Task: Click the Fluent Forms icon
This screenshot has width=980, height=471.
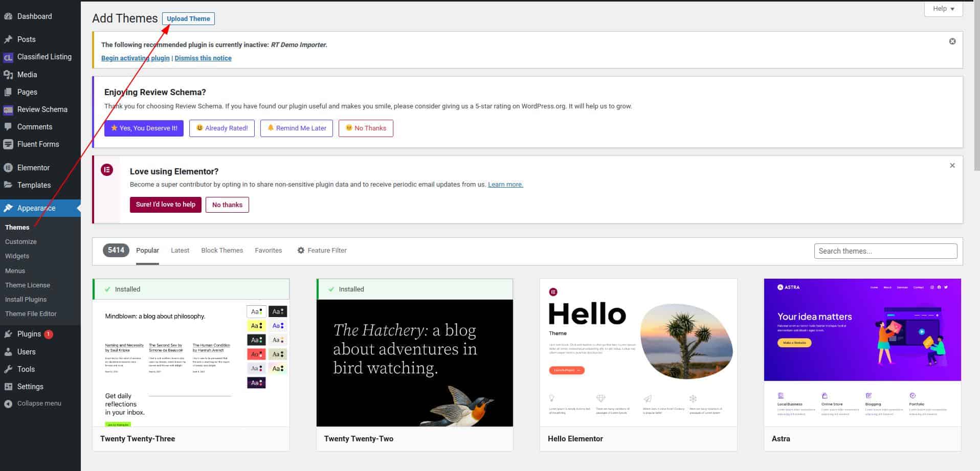Action: click(x=8, y=144)
